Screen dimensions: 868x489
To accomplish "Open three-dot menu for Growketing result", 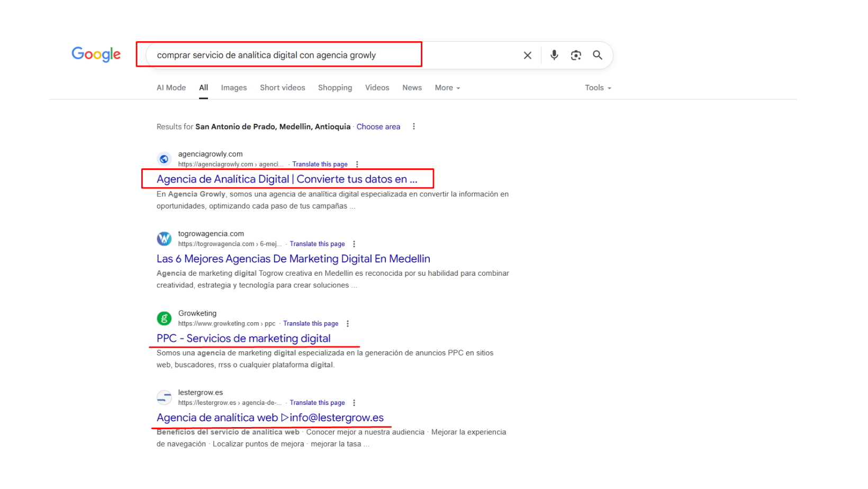I will (348, 324).
